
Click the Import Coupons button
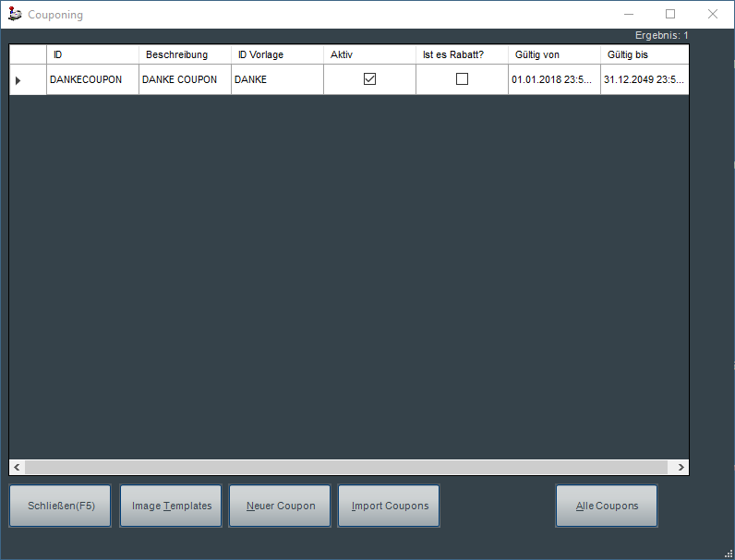click(x=389, y=506)
